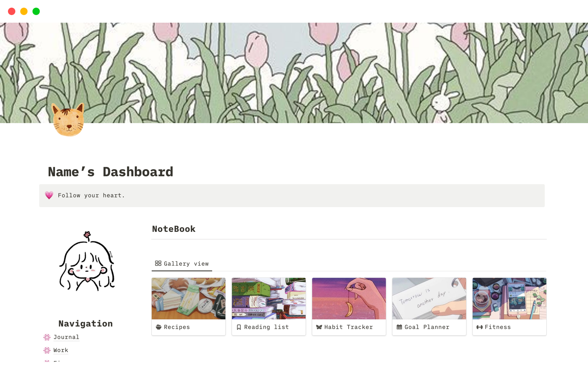Click the Journal navigation icon

pyautogui.click(x=47, y=337)
